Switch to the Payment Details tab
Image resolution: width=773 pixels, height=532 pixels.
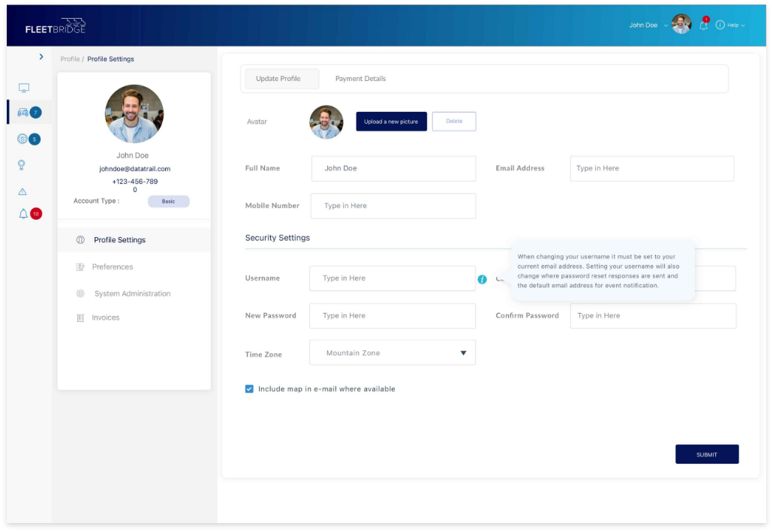coord(360,79)
